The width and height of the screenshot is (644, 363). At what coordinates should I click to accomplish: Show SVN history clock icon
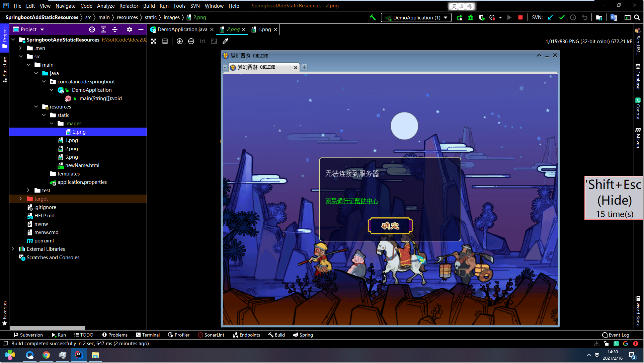coord(573,17)
